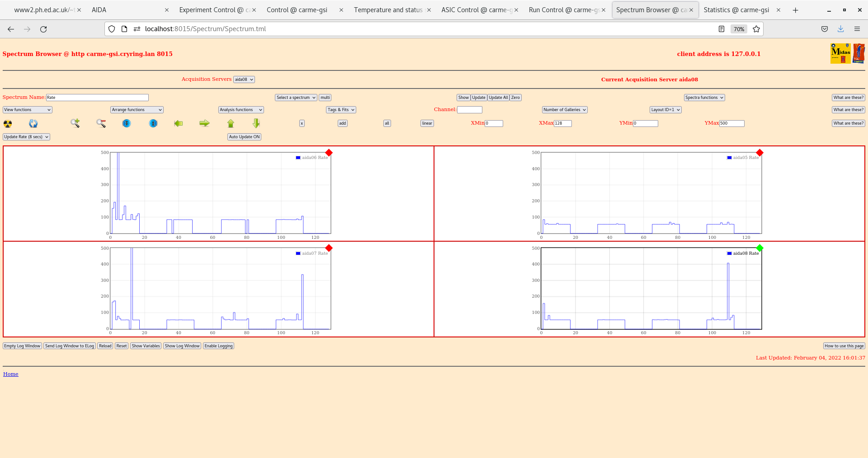Click the green down arrow icon
Viewport: 868px width, 458px height.
(x=256, y=123)
